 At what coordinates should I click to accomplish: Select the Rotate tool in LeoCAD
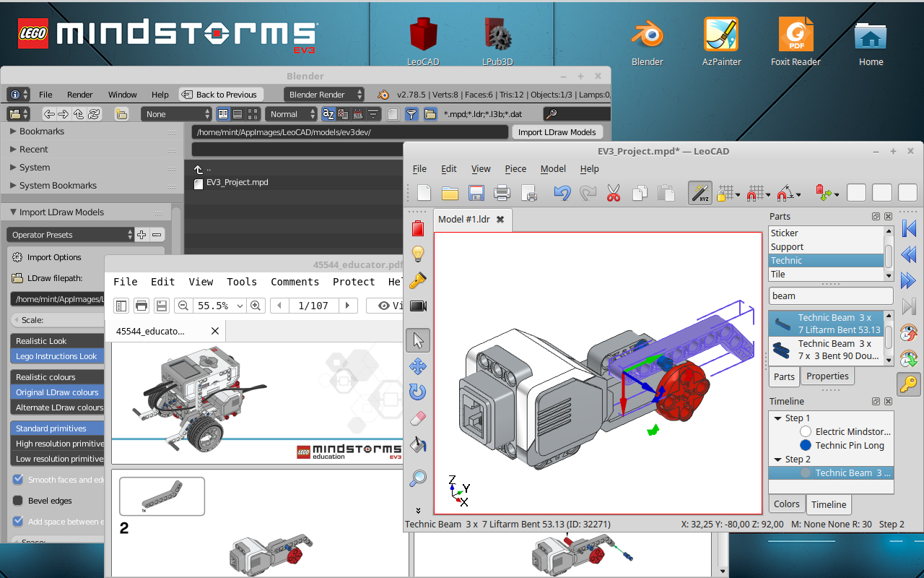coord(418,392)
